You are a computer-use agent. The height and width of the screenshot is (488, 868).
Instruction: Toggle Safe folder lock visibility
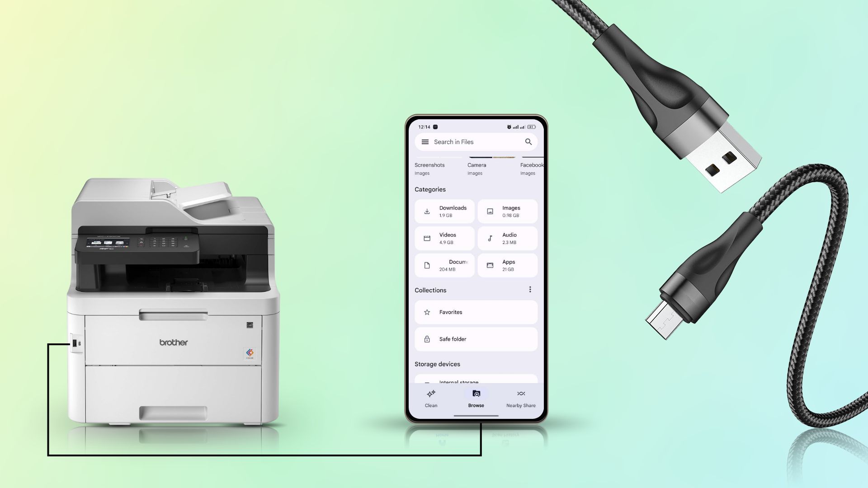(x=426, y=339)
